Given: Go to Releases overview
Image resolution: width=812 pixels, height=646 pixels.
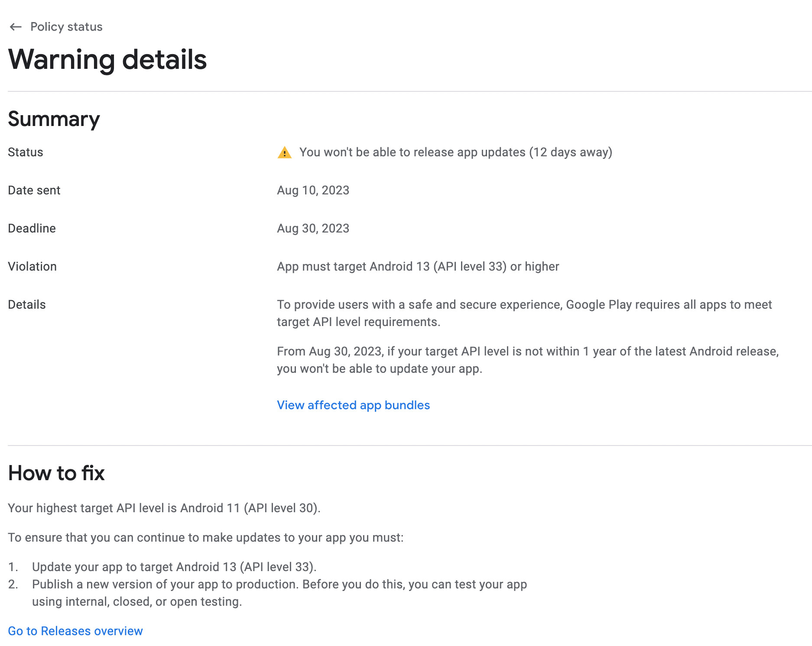Looking at the screenshot, I should pyautogui.click(x=75, y=631).
